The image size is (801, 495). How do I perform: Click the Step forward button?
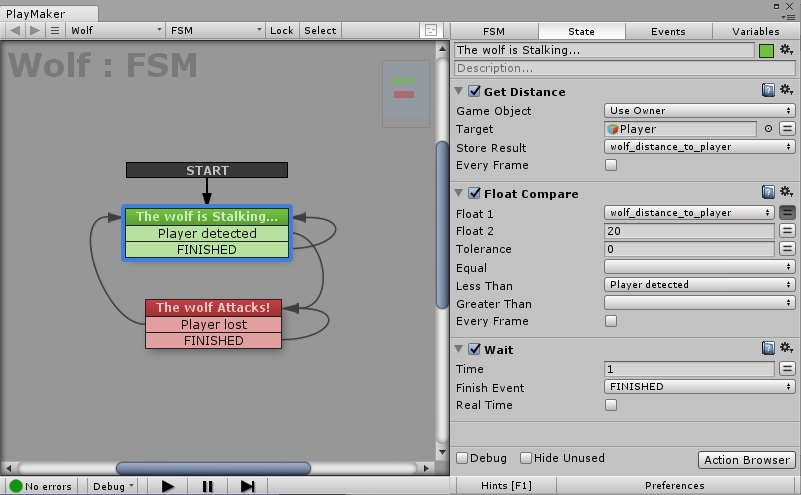pyautogui.click(x=247, y=486)
